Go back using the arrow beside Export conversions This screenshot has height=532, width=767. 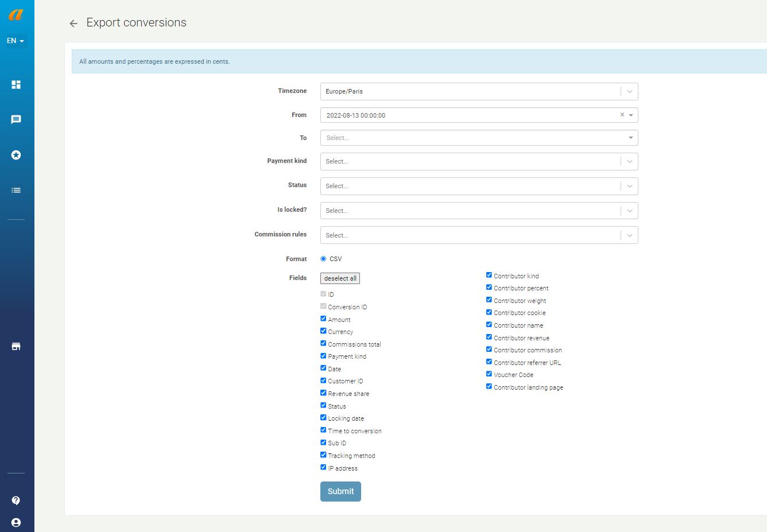point(73,24)
